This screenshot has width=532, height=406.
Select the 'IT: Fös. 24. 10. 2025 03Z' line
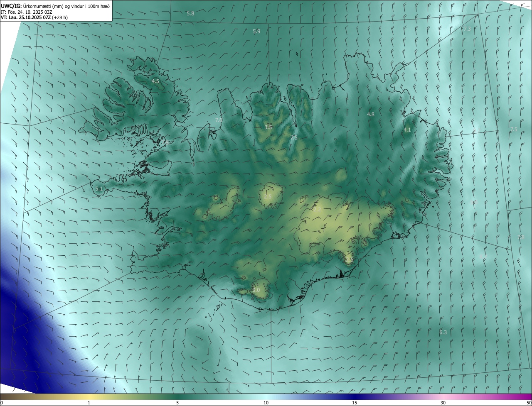click(x=26, y=12)
